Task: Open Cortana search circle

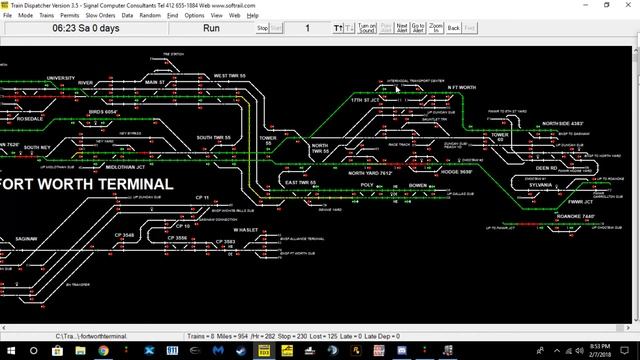Action: coord(33,351)
